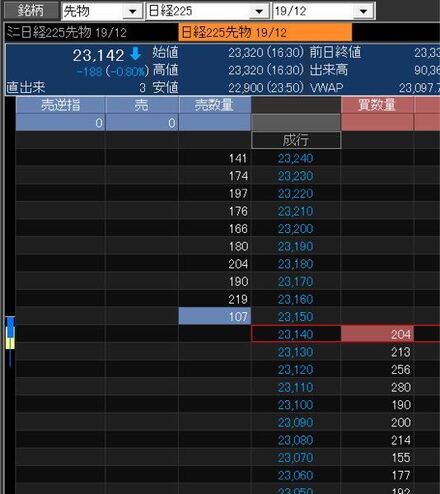Click the 売 column zero value field
Viewport: 440px width, 494px height.
pos(142,123)
